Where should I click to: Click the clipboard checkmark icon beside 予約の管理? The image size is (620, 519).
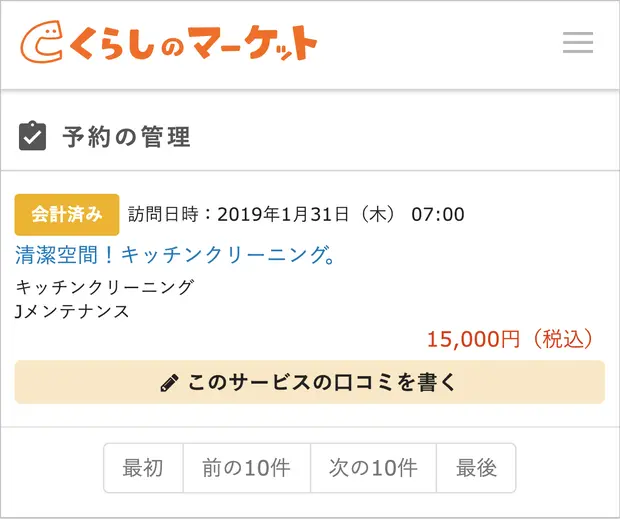pyautogui.click(x=33, y=136)
